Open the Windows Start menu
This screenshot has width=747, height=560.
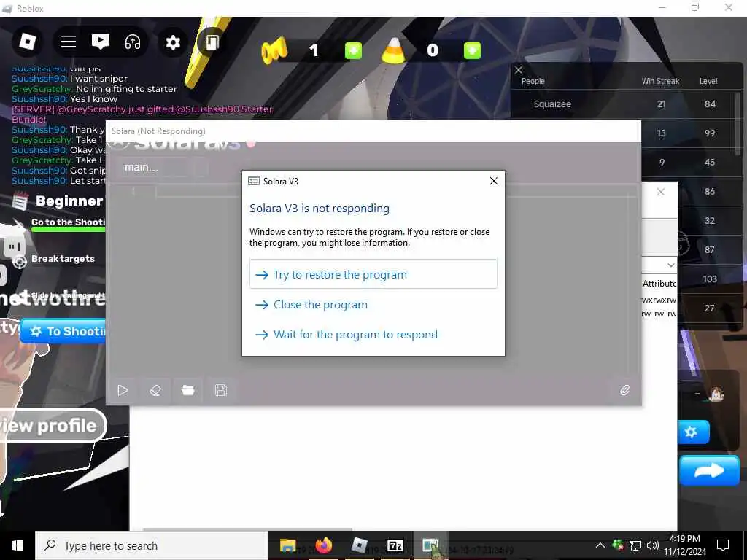tap(18, 545)
